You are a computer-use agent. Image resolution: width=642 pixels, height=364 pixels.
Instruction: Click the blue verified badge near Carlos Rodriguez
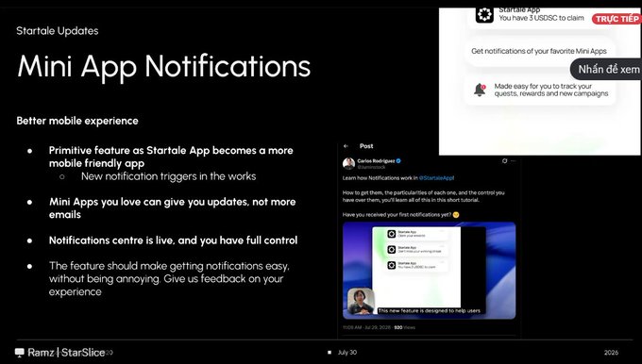tap(398, 160)
